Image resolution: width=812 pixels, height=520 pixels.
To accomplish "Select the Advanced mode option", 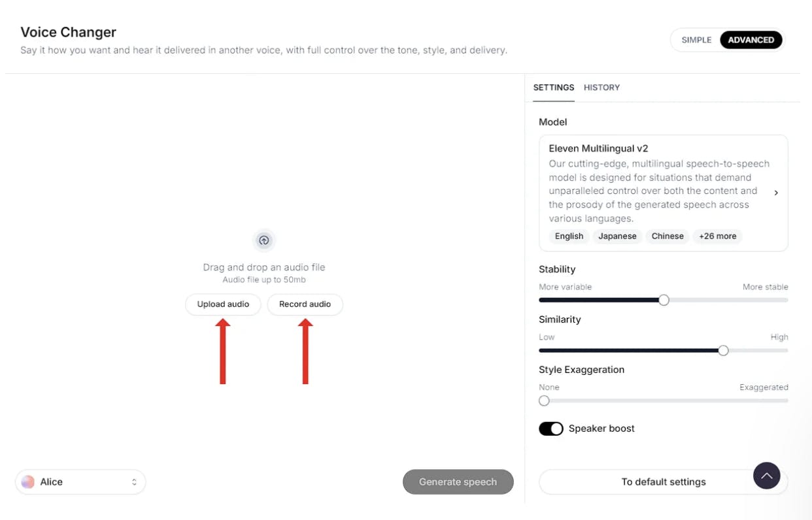I will [751, 40].
